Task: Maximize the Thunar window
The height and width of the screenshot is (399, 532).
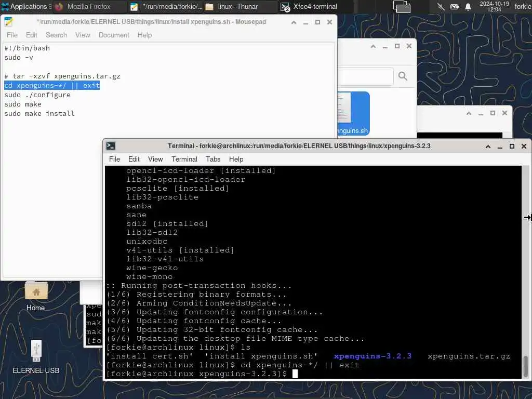Action: 397,46
